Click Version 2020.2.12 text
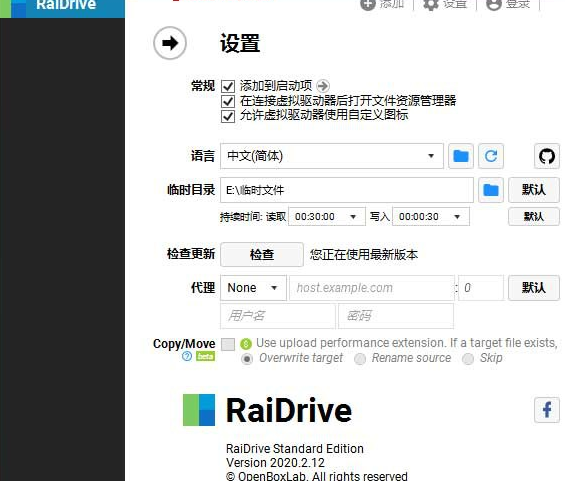This screenshot has height=481, width=565. 275,463
